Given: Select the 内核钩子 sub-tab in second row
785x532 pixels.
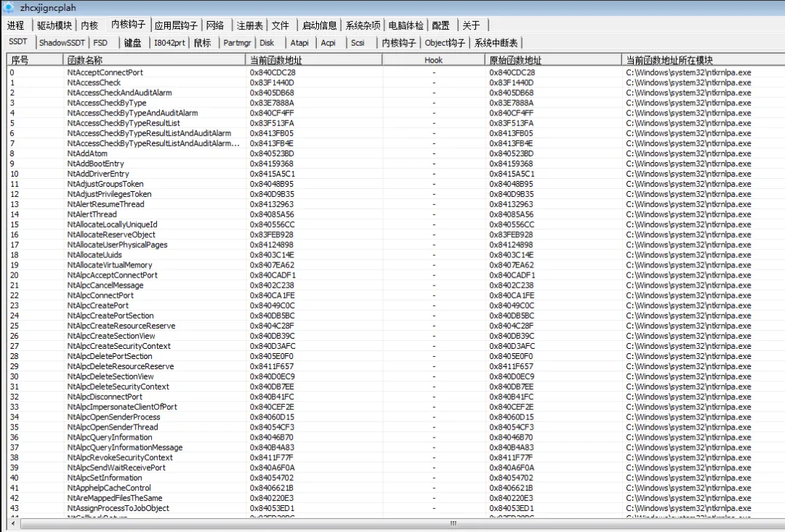Looking at the screenshot, I should (398, 43).
